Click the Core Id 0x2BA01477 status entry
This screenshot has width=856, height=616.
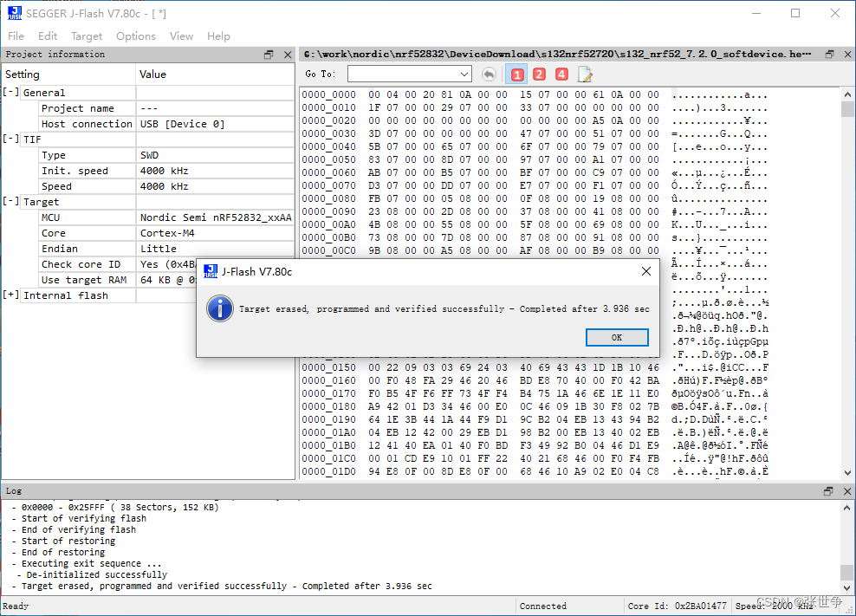(677, 606)
